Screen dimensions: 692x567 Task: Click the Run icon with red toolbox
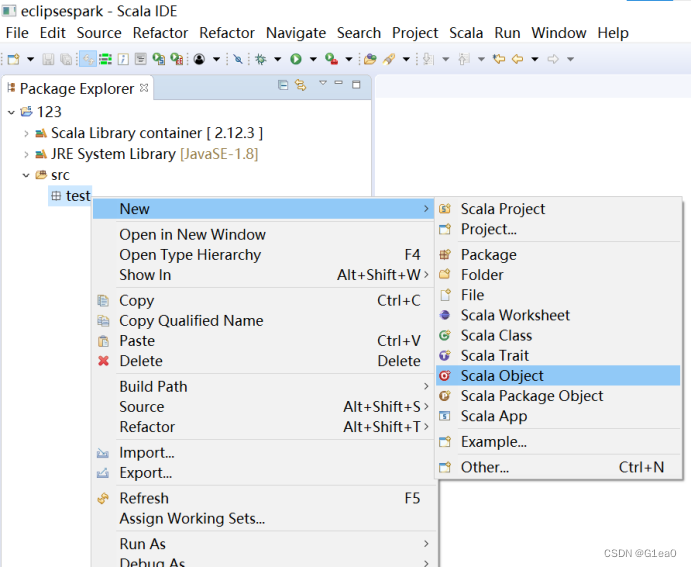tap(331, 59)
